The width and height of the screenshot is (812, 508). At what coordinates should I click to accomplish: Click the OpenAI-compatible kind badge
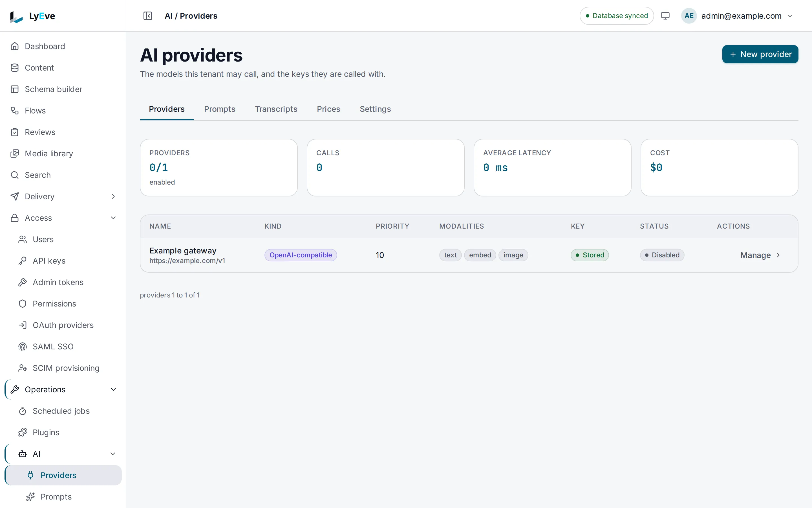click(300, 255)
